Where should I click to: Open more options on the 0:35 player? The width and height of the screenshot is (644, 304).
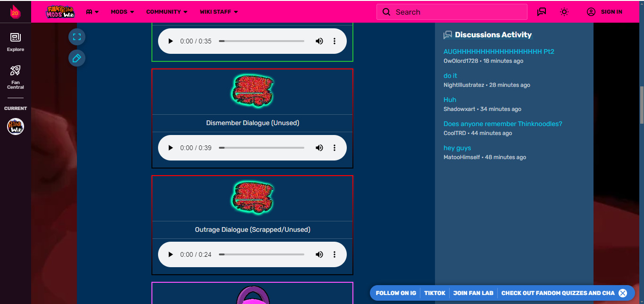(x=335, y=41)
